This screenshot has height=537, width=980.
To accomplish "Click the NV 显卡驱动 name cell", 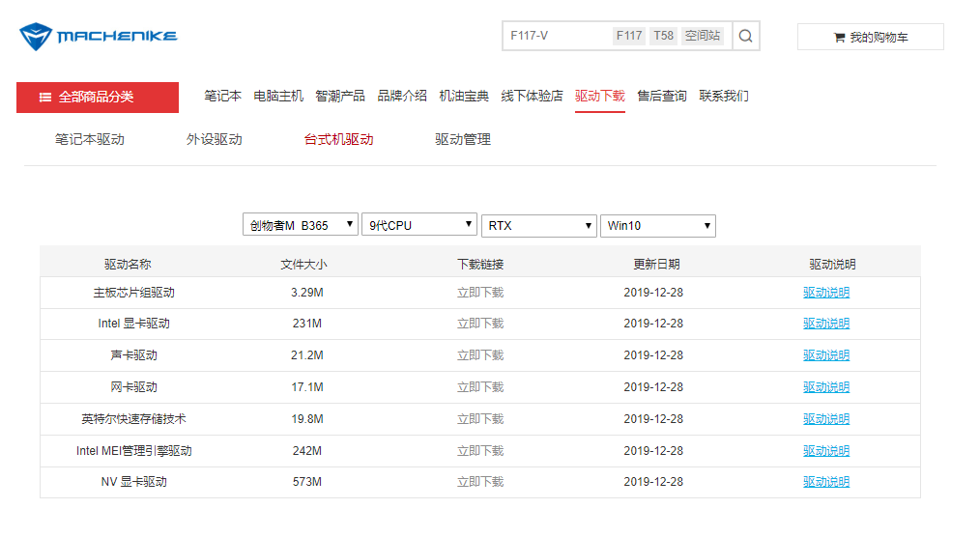I will pyautogui.click(x=133, y=482).
